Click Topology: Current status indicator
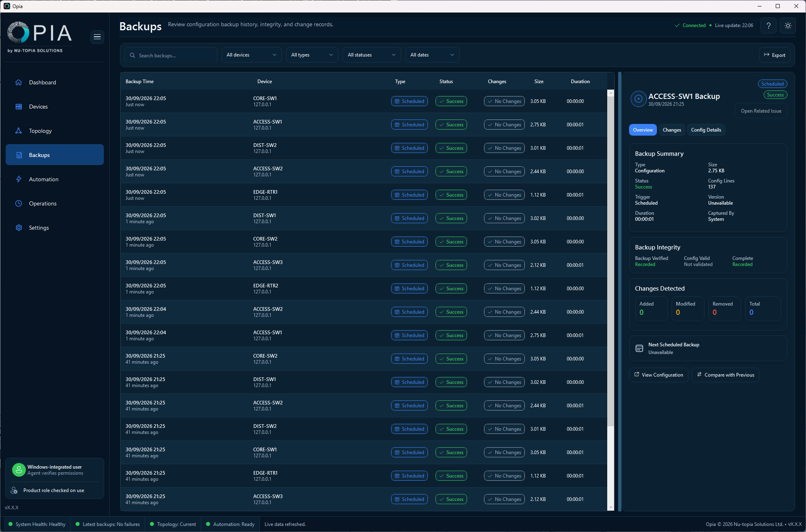This screenshot has height=532, width=806. tap(173, 524)
